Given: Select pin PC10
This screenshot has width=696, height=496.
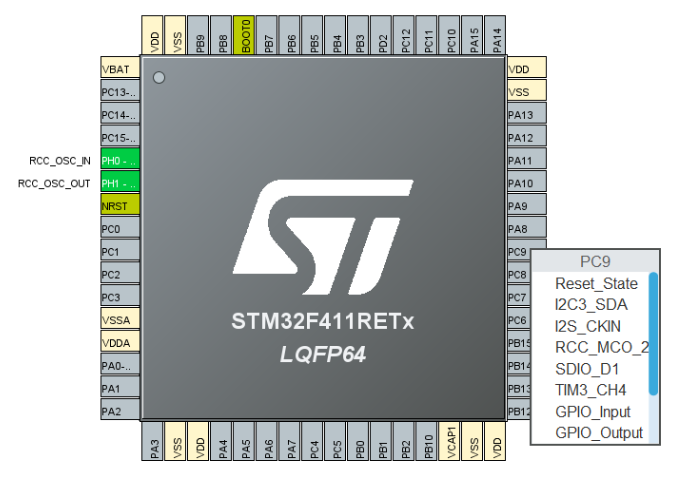Looking at the screenshot, I should coord(449,35).
